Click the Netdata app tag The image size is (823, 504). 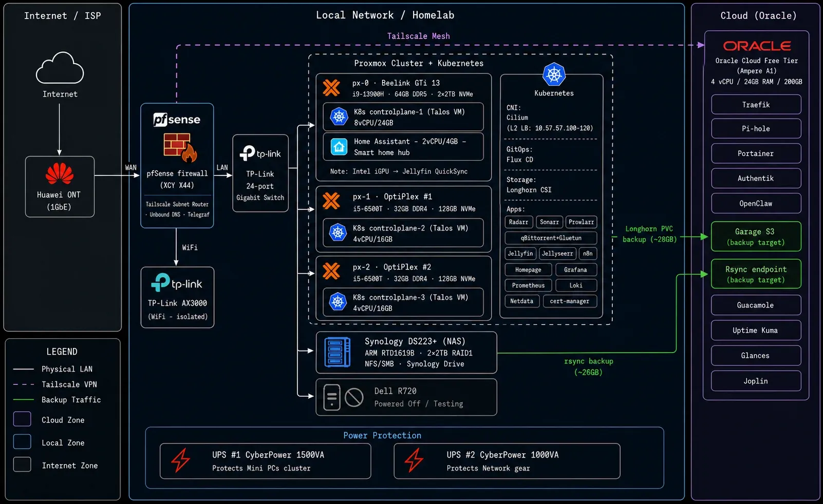pos(522,301)
